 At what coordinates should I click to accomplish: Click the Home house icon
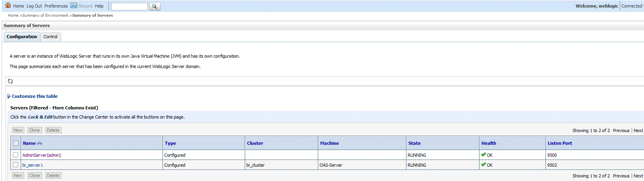tap(8, 6)
